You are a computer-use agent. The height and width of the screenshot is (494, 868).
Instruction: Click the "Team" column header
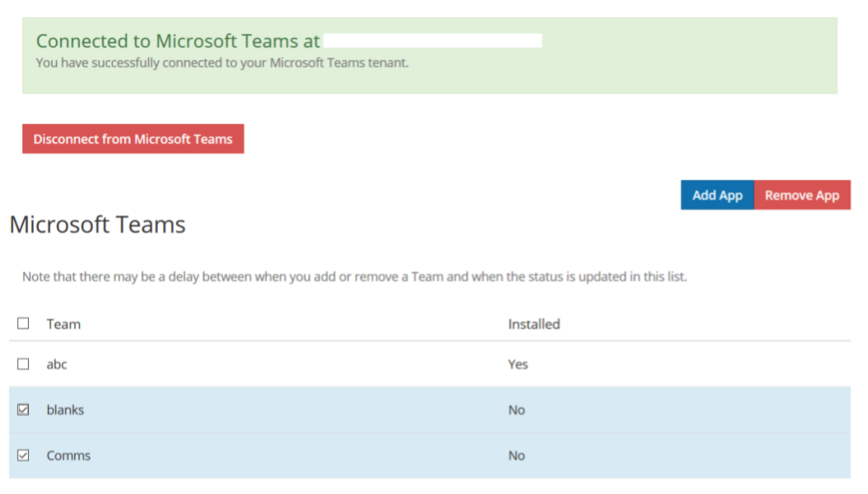[64, 324]
